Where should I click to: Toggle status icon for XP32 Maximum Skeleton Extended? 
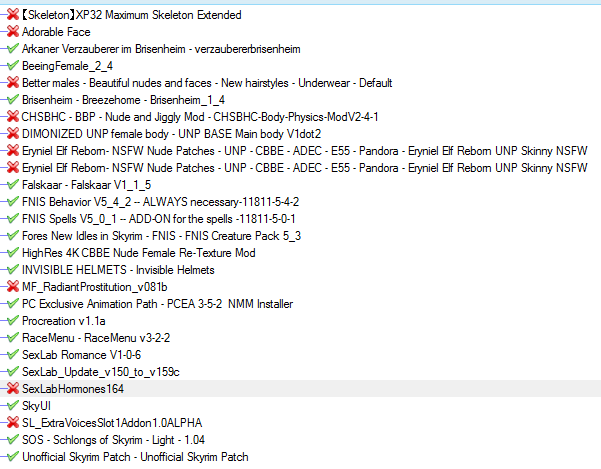(11, 15)
